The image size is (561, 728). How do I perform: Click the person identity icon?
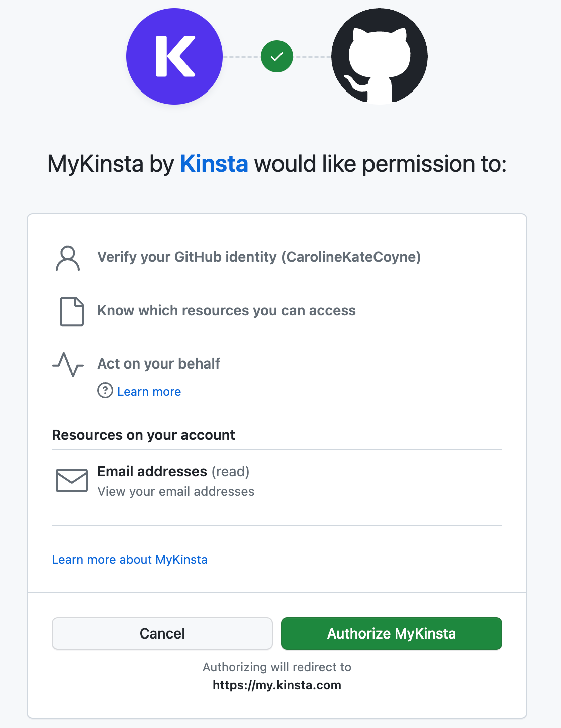68,258
